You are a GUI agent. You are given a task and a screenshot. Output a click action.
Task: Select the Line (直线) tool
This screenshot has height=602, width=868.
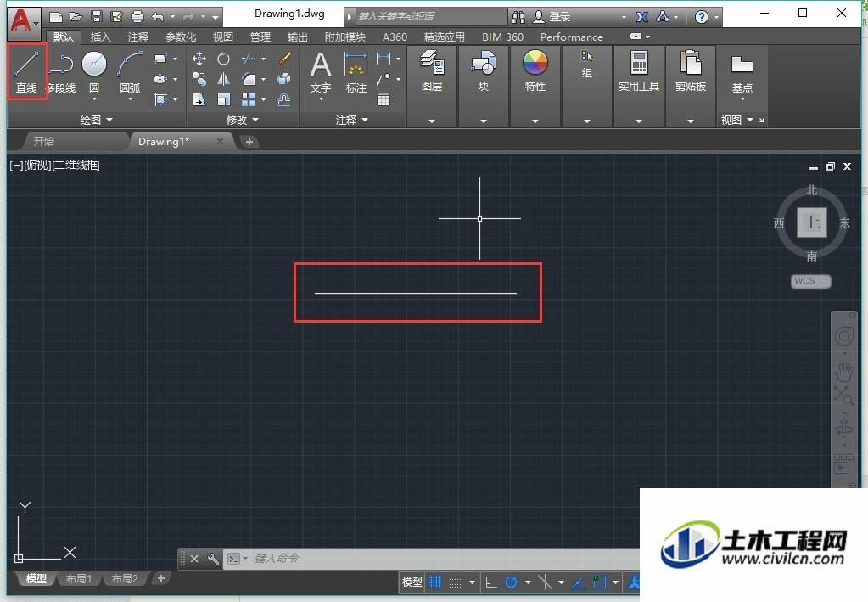point(26,72)
